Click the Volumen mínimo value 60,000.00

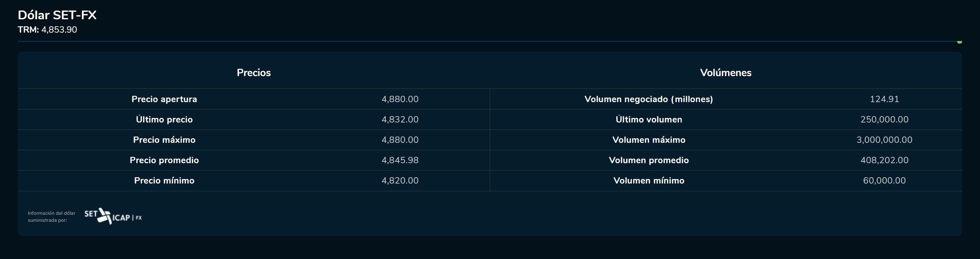[884, 180]
